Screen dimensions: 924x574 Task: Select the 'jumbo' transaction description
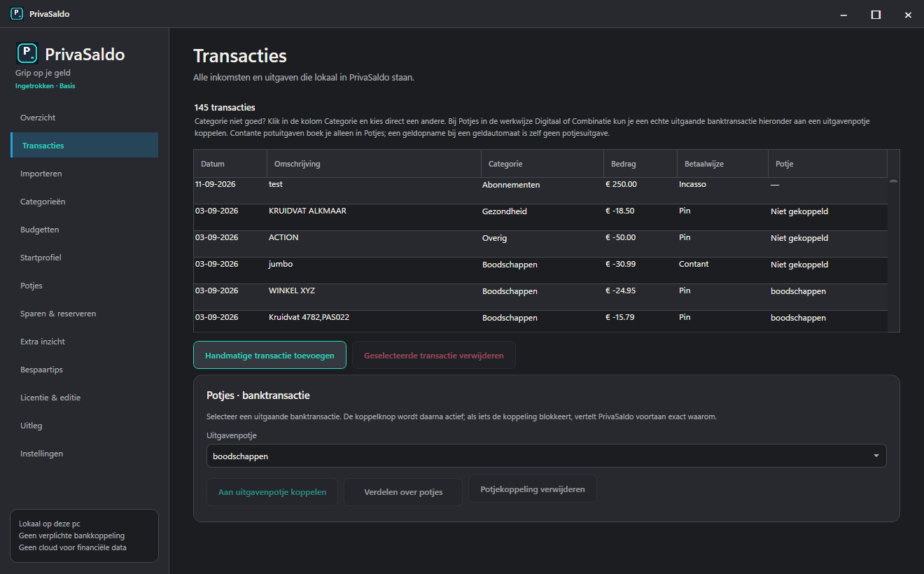coord(281,264)
